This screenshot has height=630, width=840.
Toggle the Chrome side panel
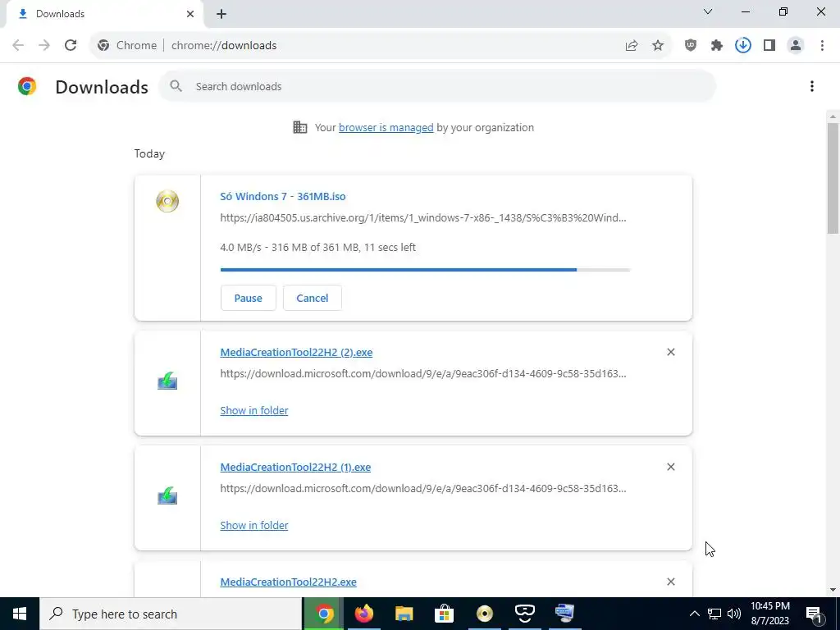(x=769, y=46)
